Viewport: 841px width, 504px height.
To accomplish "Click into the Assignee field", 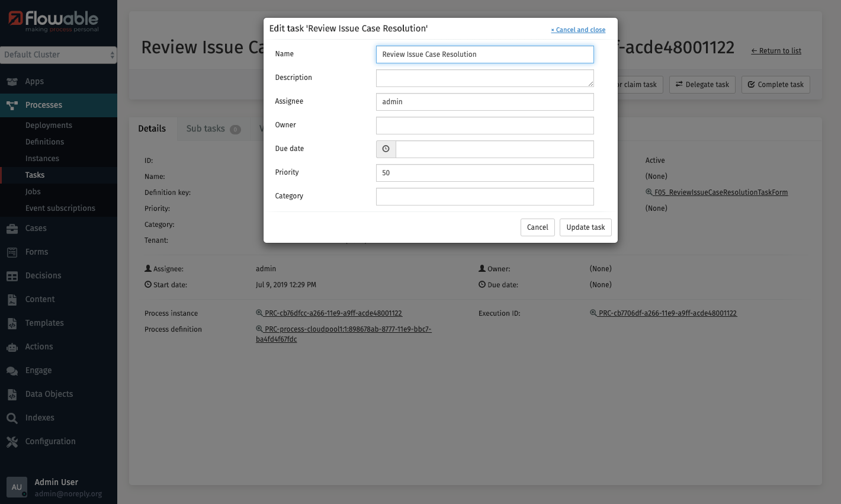I will click(x=484, y=102).
